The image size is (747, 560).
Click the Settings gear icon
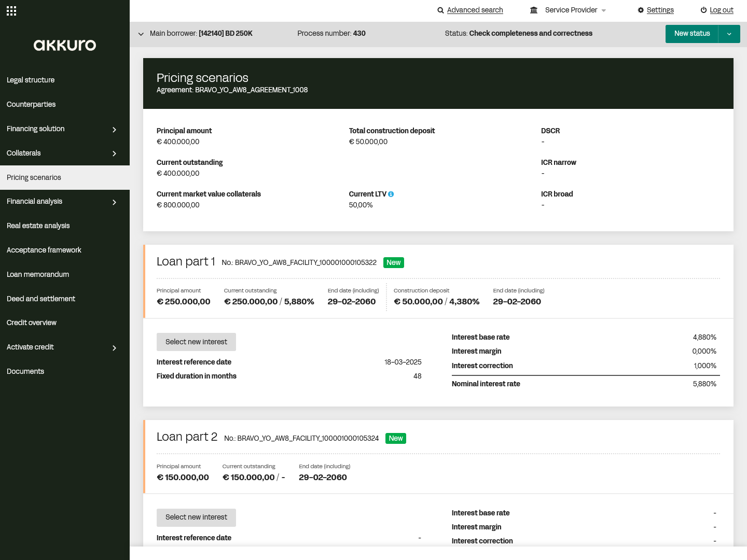point(641,10)
